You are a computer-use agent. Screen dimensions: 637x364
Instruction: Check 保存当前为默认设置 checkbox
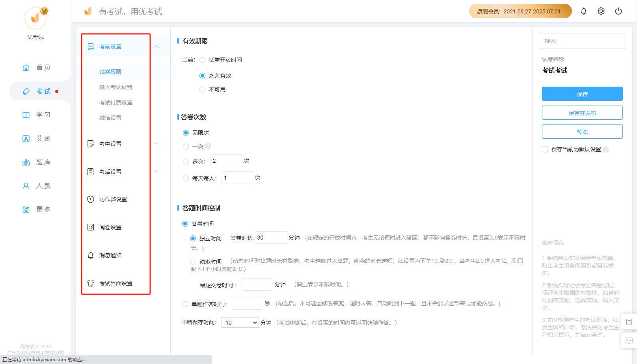click(x=545, y=149)
